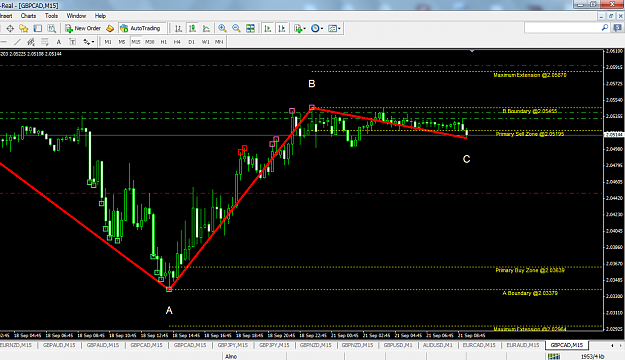Open the Data Window crosshair icon
Viewport: 625px width, 360px height.
click(x=10, y=28)
